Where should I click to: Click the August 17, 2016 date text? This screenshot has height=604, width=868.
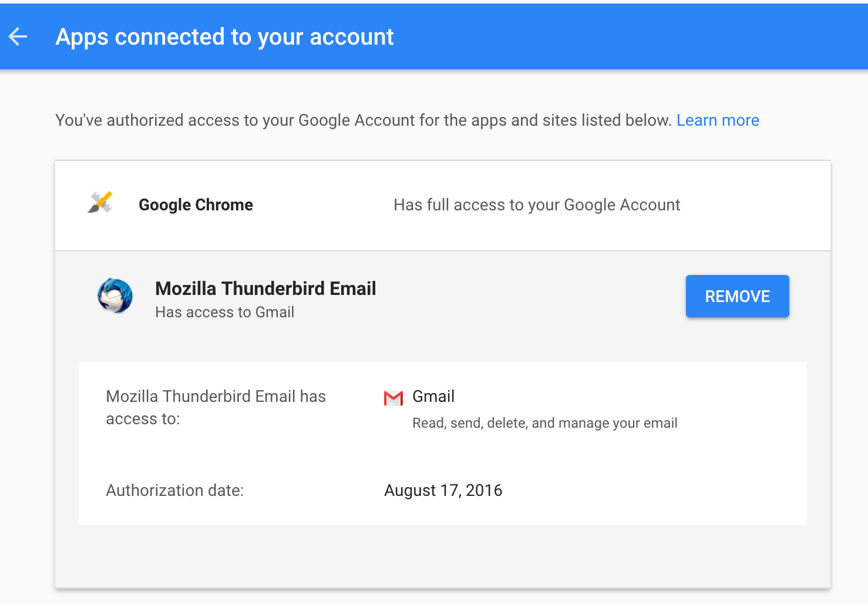click(x=443, y=490)
